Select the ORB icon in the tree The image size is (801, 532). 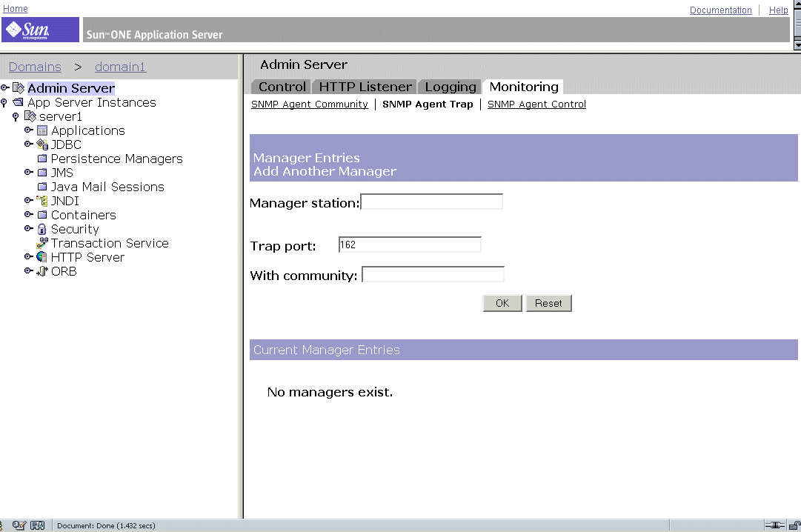point(41,271)
